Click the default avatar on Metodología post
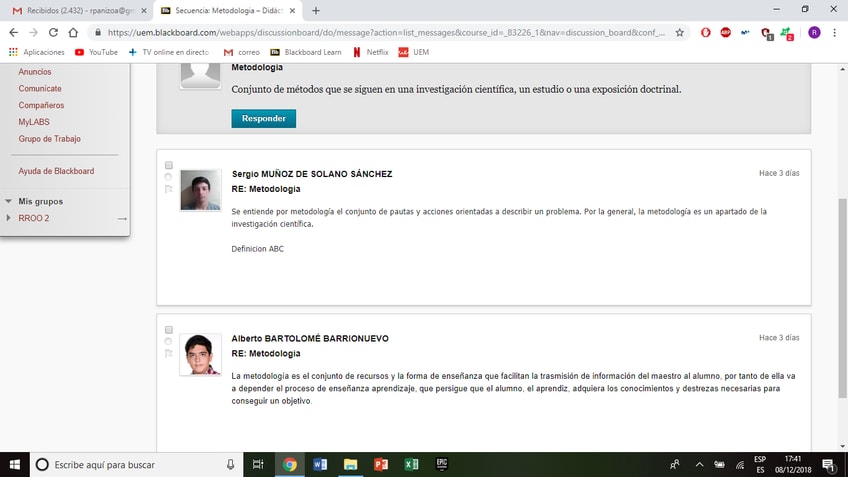The width and height of the screenshot is (848, 477). point(201,75)
